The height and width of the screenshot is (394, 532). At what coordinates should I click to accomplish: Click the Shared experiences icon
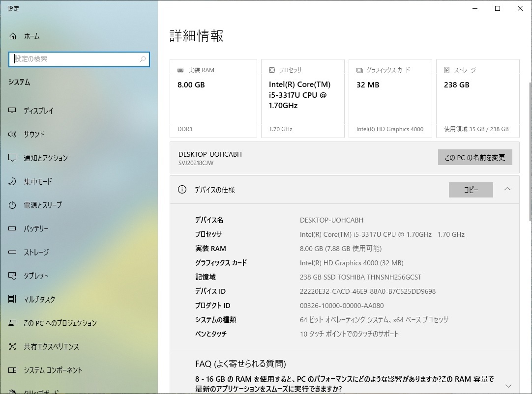click(12, 346)
